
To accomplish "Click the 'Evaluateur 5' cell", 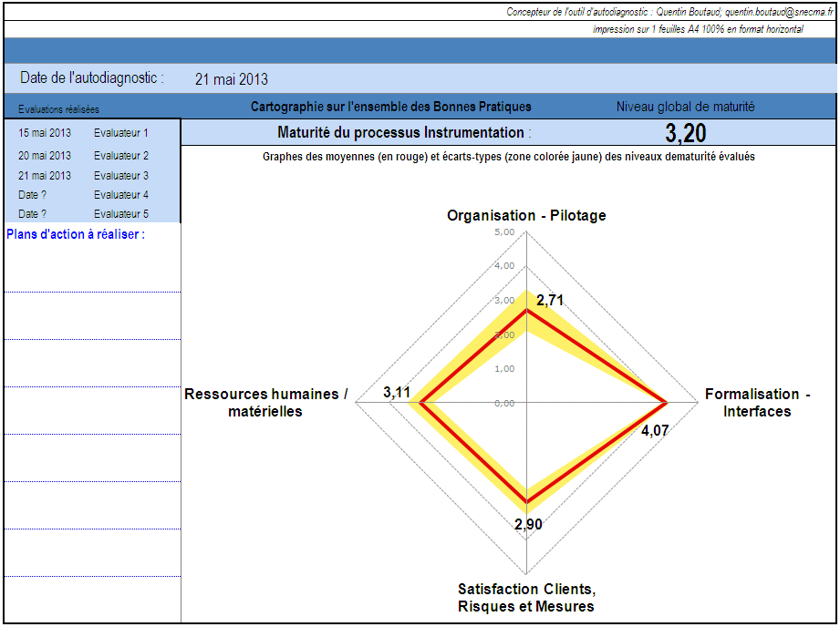I will tap(121, 214).
